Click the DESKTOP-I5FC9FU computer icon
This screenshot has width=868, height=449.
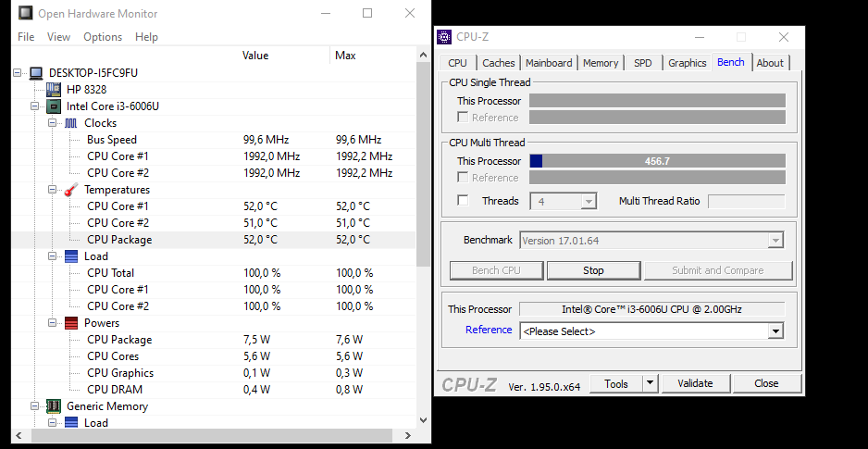[36, 73]
